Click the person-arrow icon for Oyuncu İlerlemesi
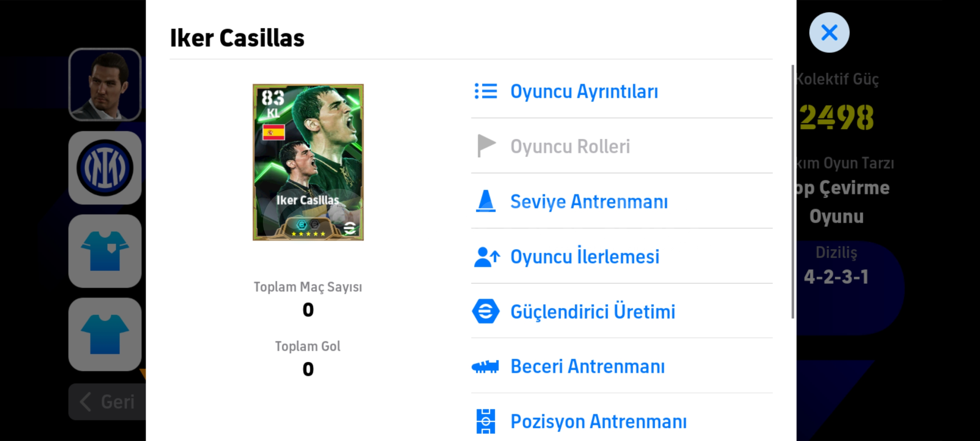980x441 pixels. tap(487, 257)
